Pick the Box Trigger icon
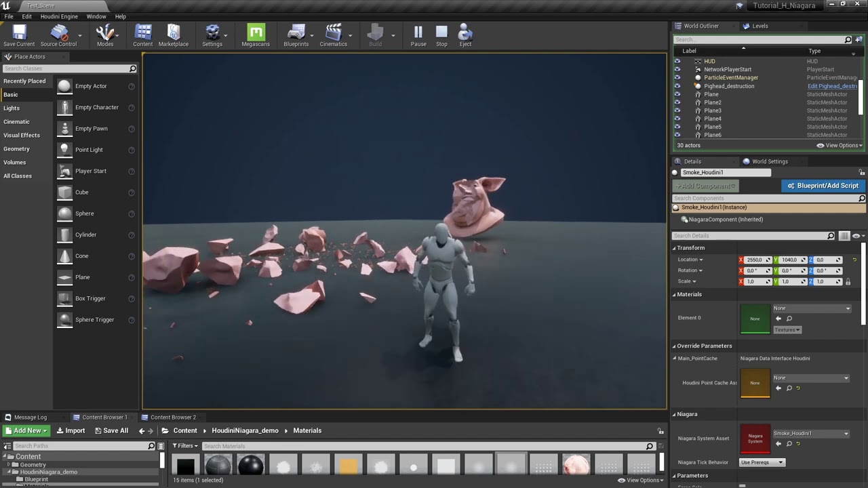Viewport: 868px width, 488px height. [64, 298]
